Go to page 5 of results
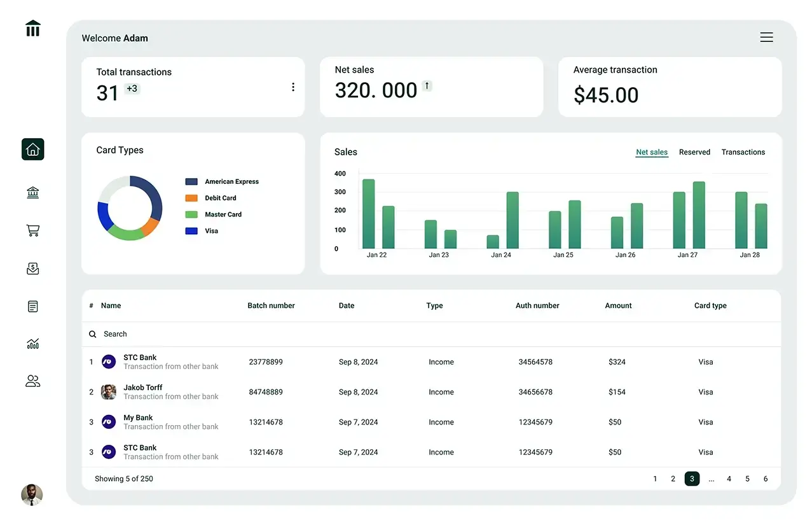812x525 pixels. [747, 479]
